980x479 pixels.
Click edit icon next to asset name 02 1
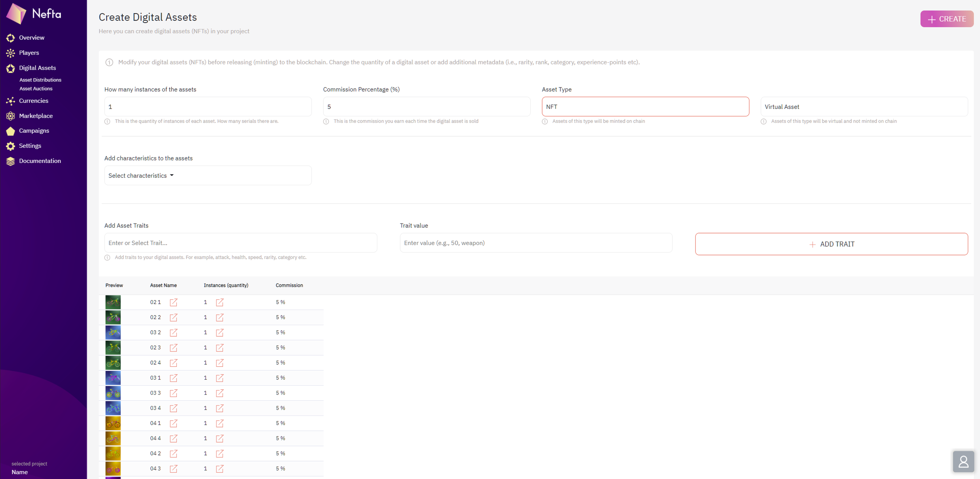pyautogui.click(x=174, y=302)
